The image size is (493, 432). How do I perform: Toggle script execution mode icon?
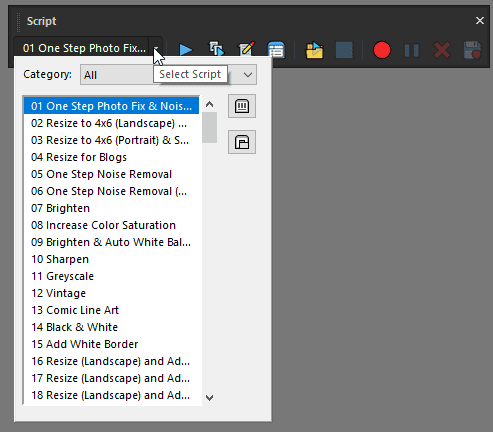click(x=276, y=50)
